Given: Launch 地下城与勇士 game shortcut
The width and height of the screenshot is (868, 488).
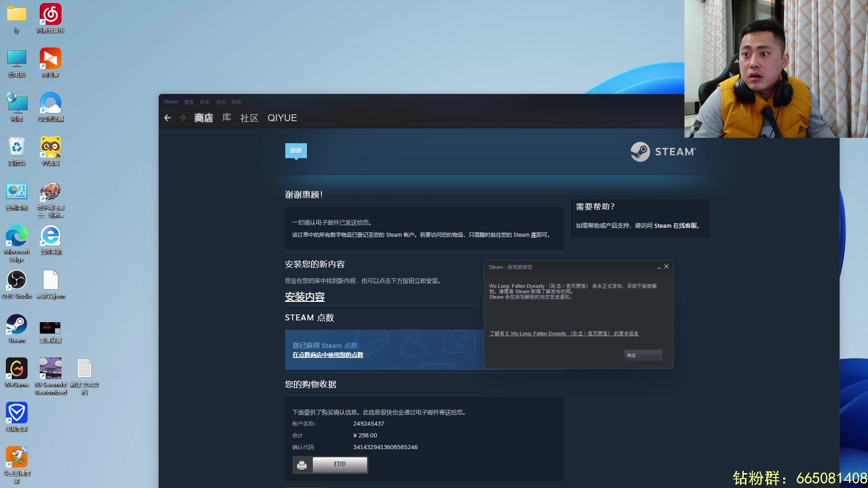Looking at the screenshot, I should [x=51, y=199].
